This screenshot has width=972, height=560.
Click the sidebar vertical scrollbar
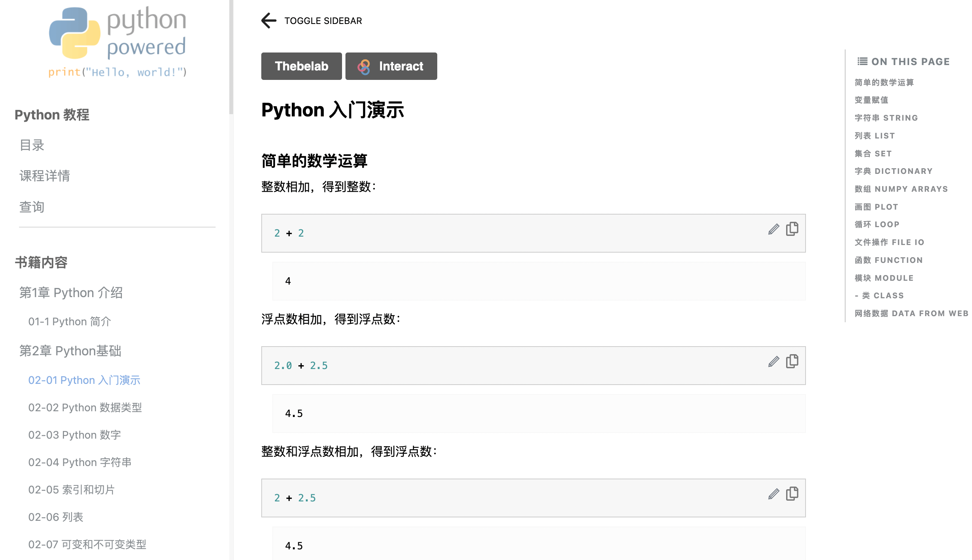[x=231, y=58]
